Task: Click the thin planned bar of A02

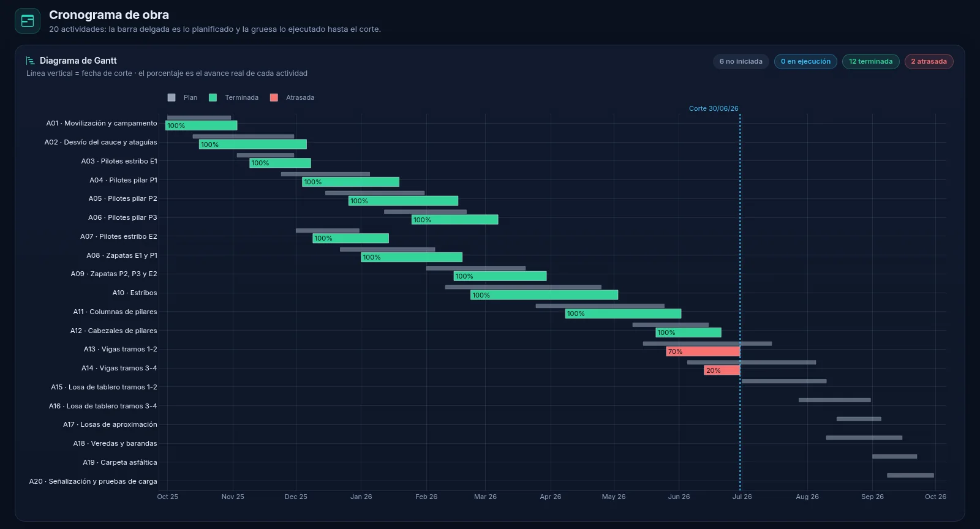Action: click(x=243, y=137)
